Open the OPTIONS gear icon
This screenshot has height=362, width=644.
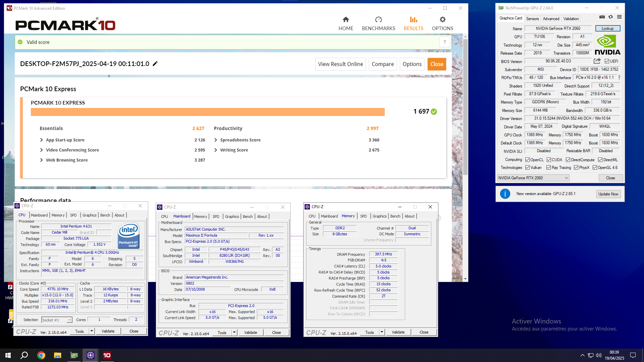tap(442, 19)
